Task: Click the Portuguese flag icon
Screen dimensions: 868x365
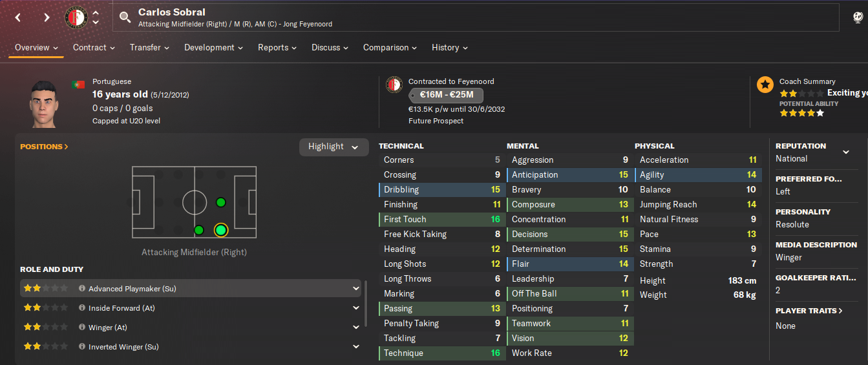Action: coord(79,85)
